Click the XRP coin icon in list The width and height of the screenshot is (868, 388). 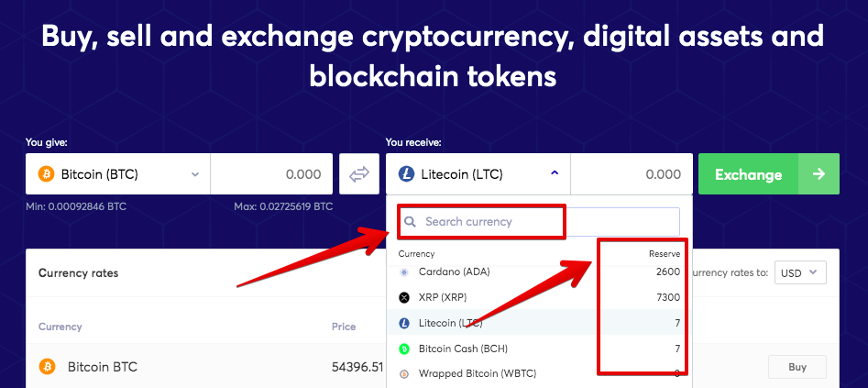pyautogui.click(x=404, y=298)
